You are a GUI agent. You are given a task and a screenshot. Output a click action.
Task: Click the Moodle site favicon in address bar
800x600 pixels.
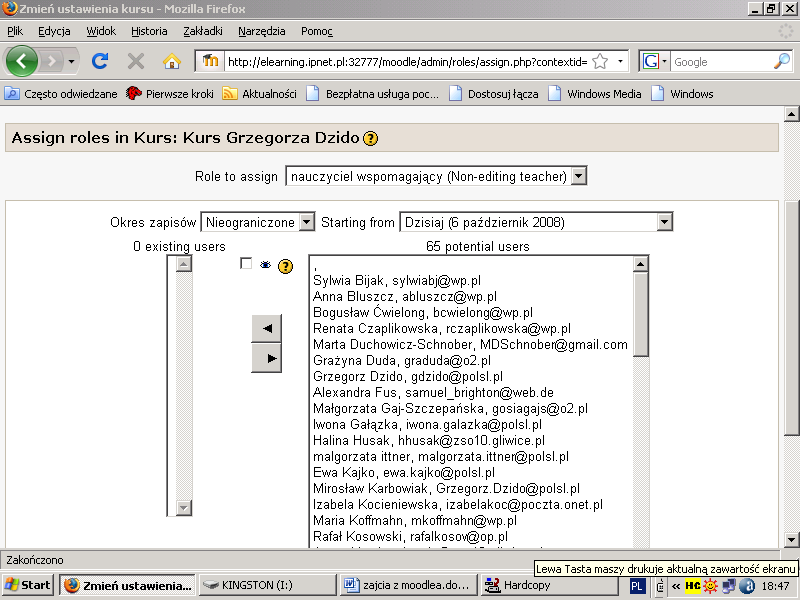(210, 61)
